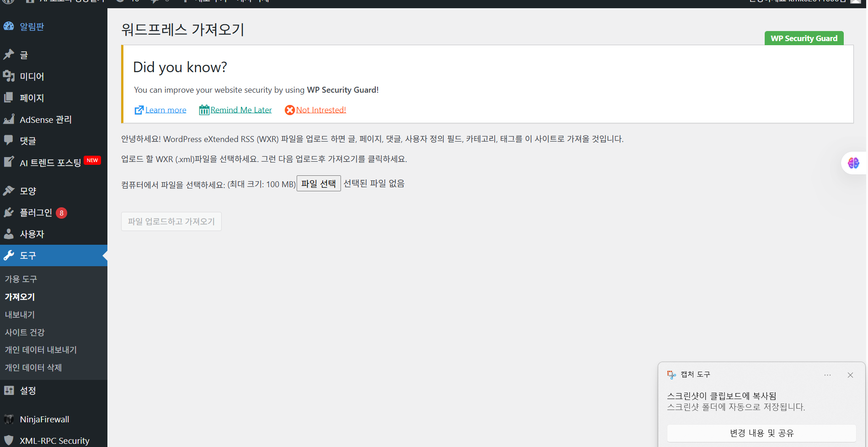868x447 pixels.
Task: Click the floating brain icon on right edge
Action: 854,163
